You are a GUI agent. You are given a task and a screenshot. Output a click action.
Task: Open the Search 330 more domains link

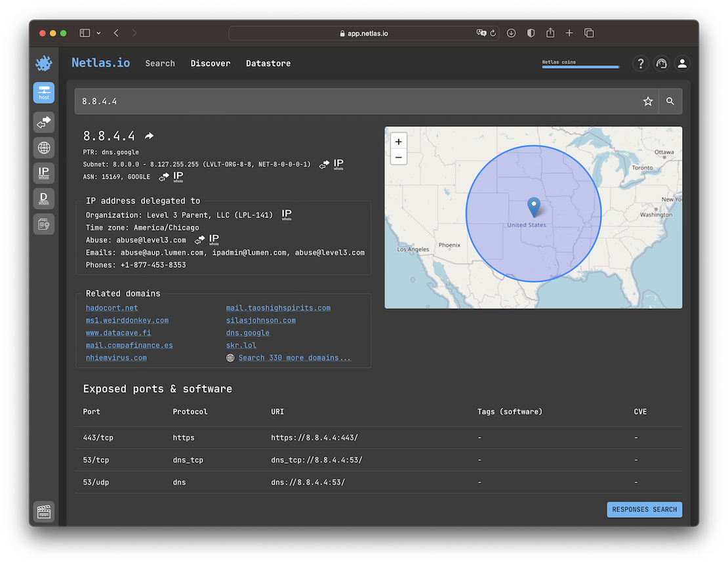pos(294,357)
